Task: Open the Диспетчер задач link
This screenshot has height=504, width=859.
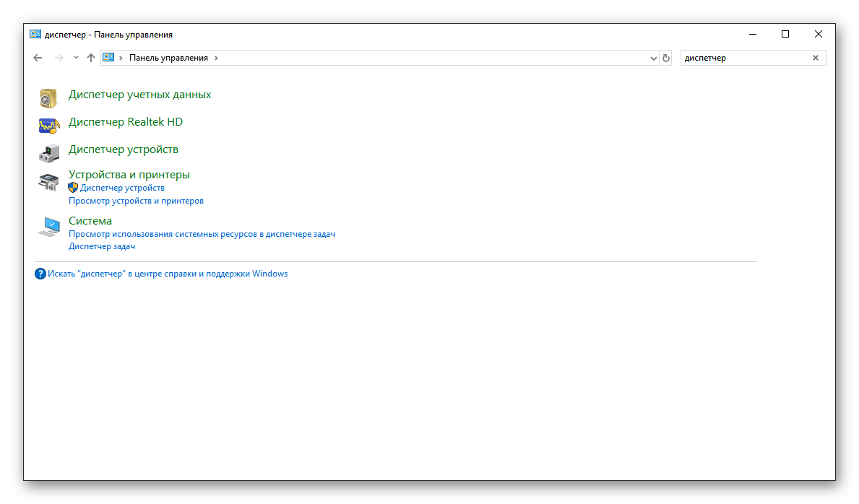Action: point(102,246)
